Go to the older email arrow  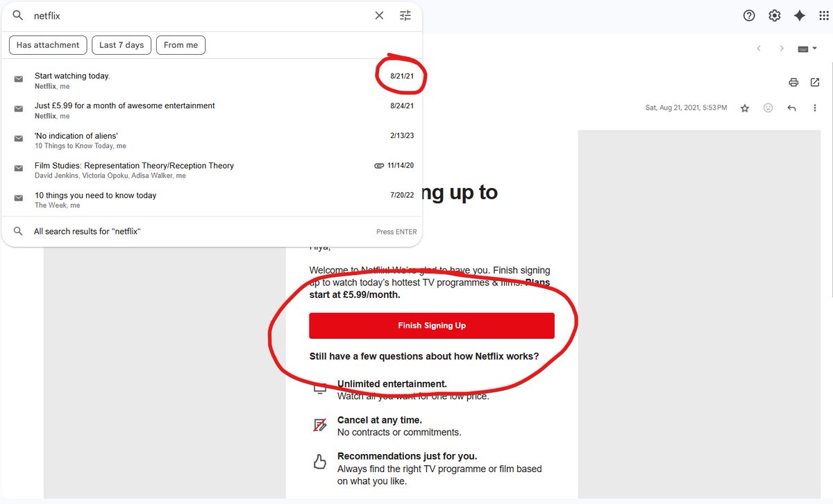click(x=782, y=49)
